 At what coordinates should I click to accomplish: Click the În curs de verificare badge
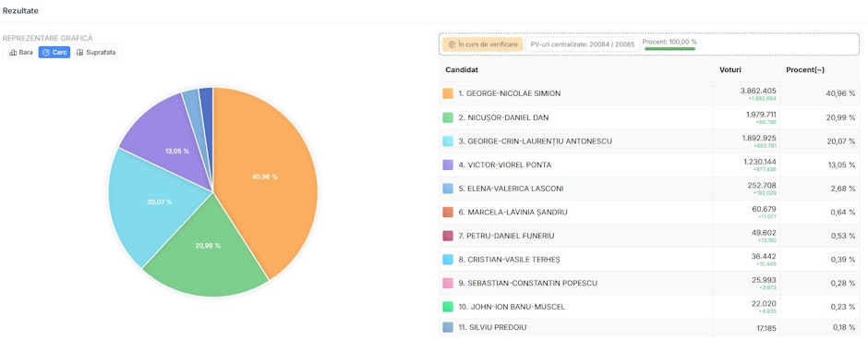pos(483,44)
